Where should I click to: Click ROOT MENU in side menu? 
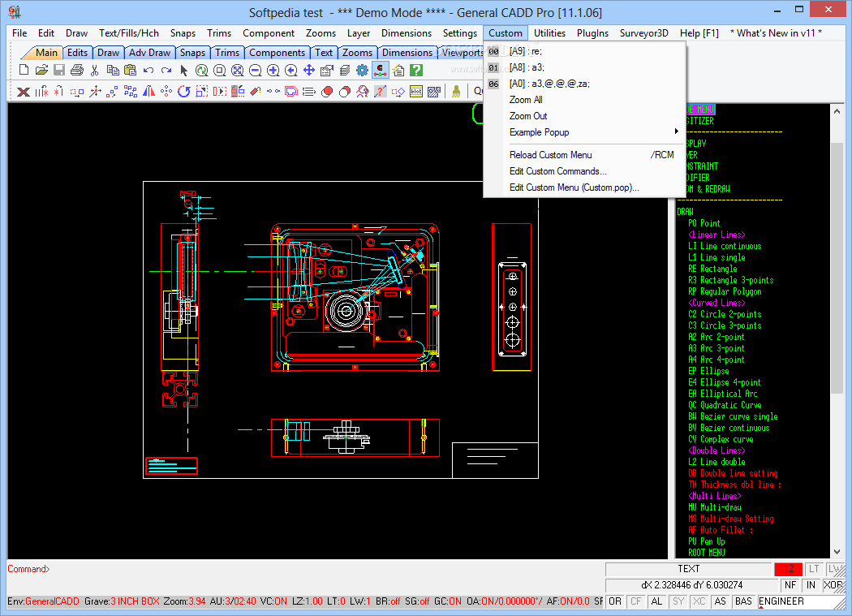pyautogui.click(x=707, y=553)
